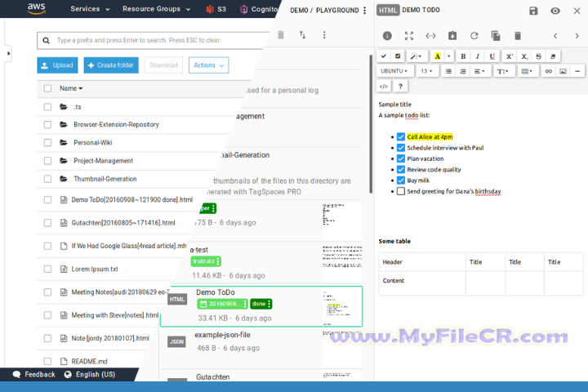Open the Feedback link in footer

tap(34, 374)
